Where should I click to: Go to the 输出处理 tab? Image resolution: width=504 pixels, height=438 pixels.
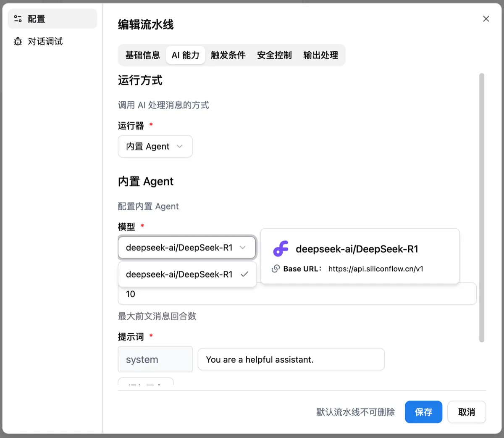(x=320, y=55)
